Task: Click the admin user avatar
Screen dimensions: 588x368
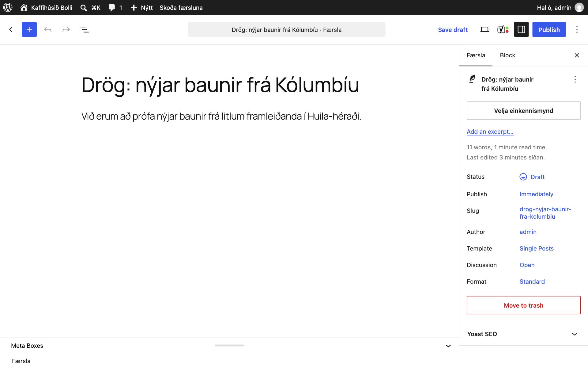Action: [x=579, y=7]
